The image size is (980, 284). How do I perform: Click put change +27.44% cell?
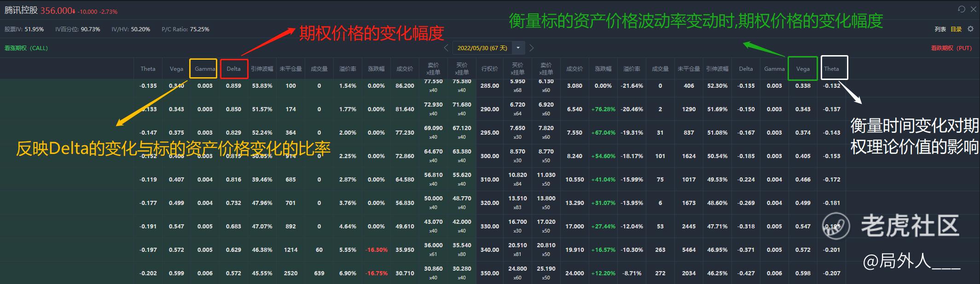point(603,227)
